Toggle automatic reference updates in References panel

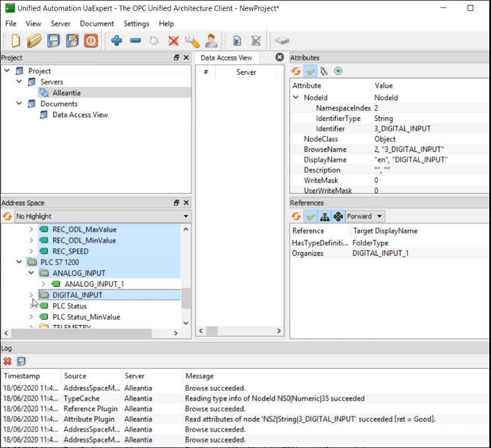[x=310, y=216]
